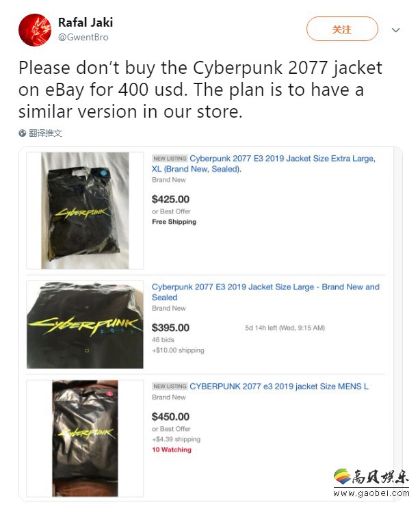The image size is (420, 509).
Task: Open the Size Large Brand New Sealed listing
Action: pos(265,292)
